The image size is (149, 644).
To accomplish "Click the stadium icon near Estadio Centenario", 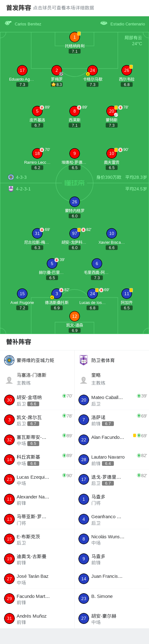I will (x=104, y=23).
